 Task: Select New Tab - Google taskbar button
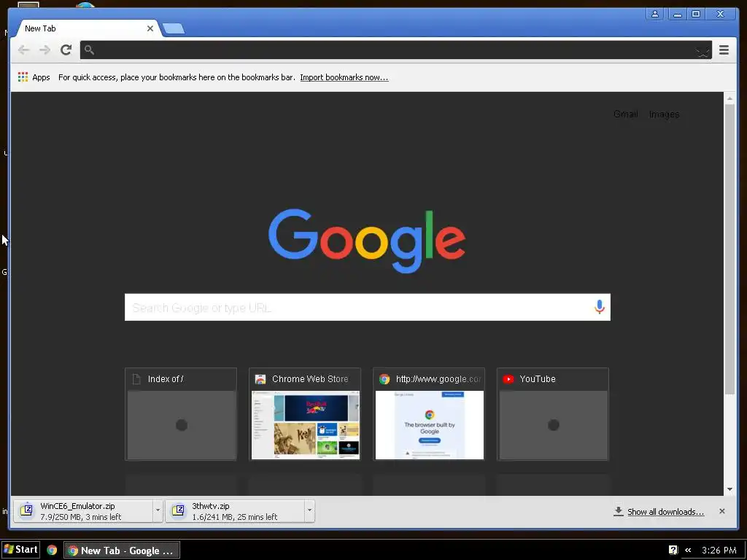(122, 550)
